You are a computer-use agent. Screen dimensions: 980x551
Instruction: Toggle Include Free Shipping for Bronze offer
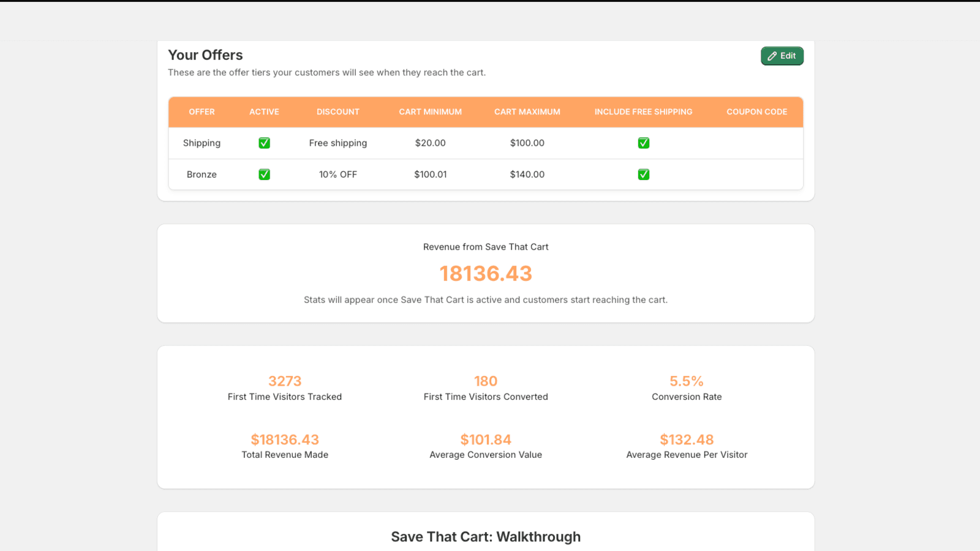tap(644, 174)
